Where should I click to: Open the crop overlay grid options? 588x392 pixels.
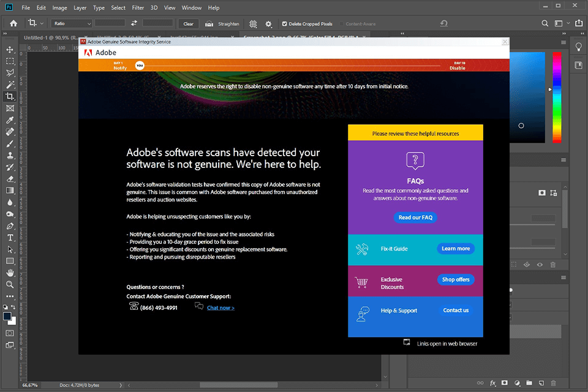(253, 23)
